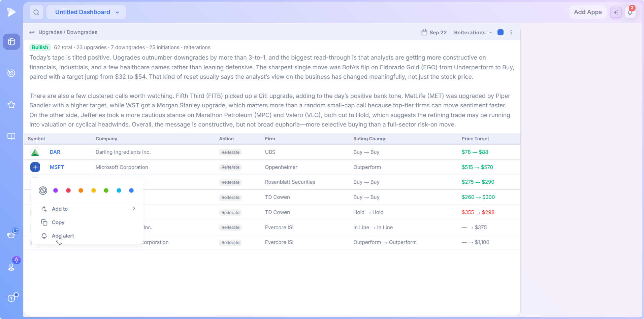Open the notifications bell with badge

click(630, 12)
